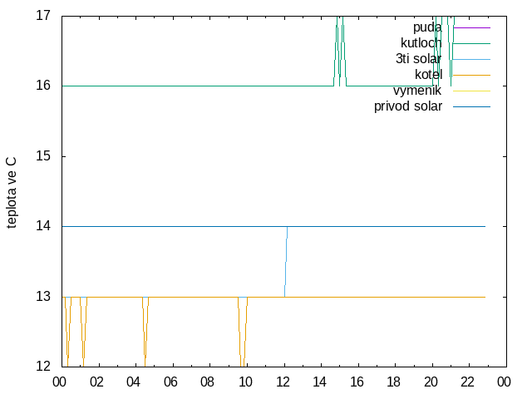Click the 'puda' legend label
The height and width of the screenshot is (399, 532).
427,27
